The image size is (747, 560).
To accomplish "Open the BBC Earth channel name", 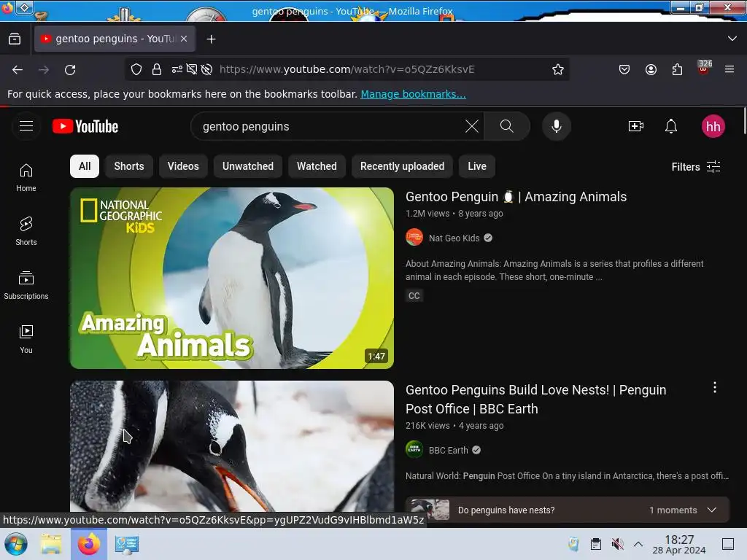I will pos(449,450).
